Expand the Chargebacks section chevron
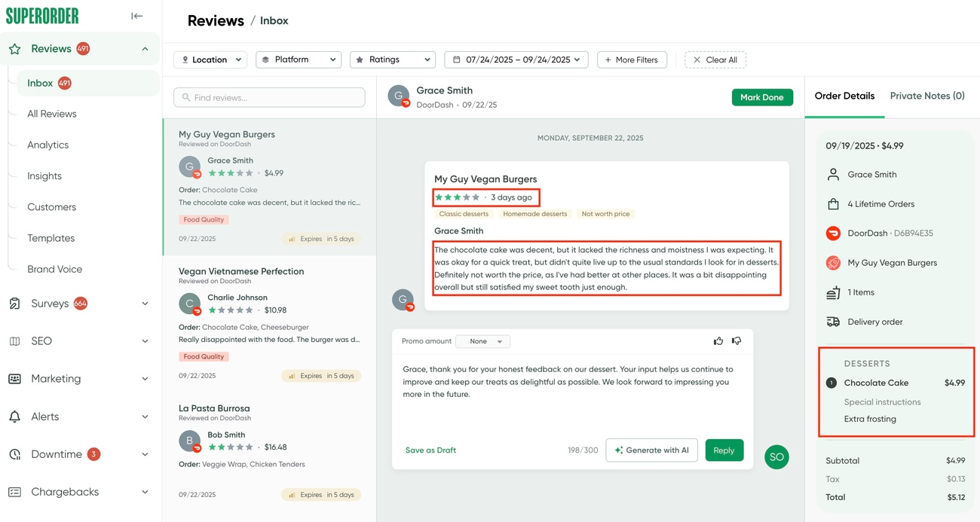 tap(145, 492)
